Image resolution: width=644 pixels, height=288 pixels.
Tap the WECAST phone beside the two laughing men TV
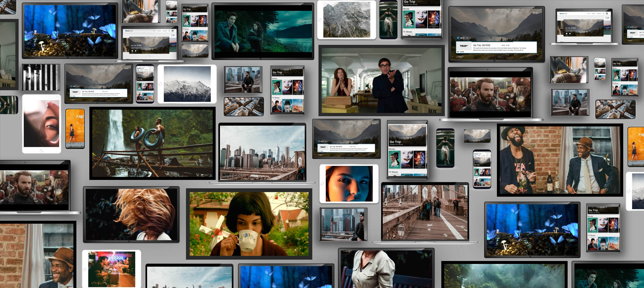coord(482,169)
